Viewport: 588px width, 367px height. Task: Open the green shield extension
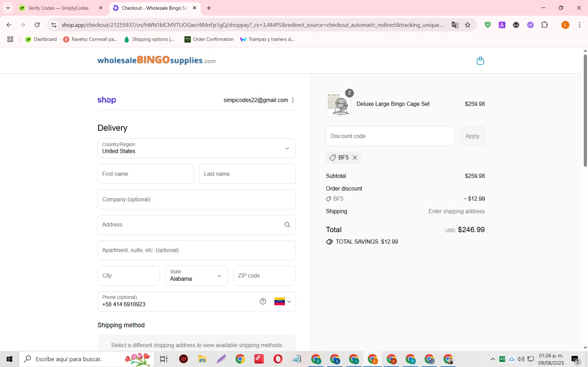[488, 25]
